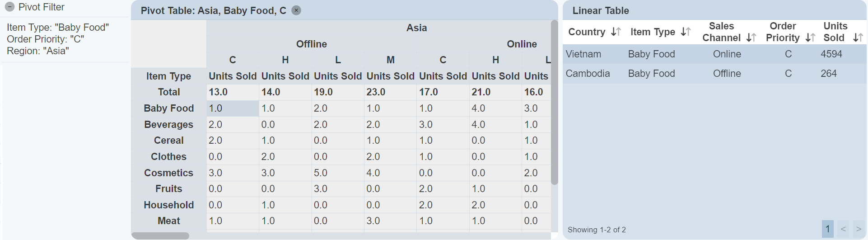868x240 pixels.
Task: Sort Linear Table by Country
Action: 616,32
